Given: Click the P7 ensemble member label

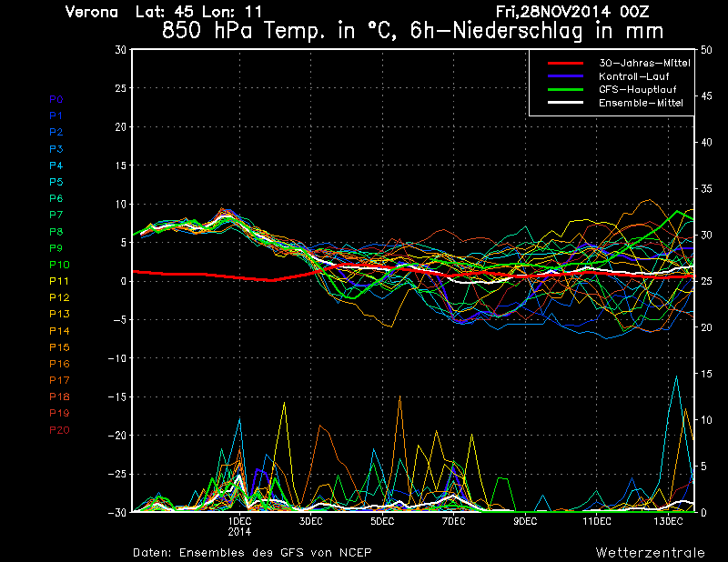Looking at the screenshot, I should tap(56, 215).
